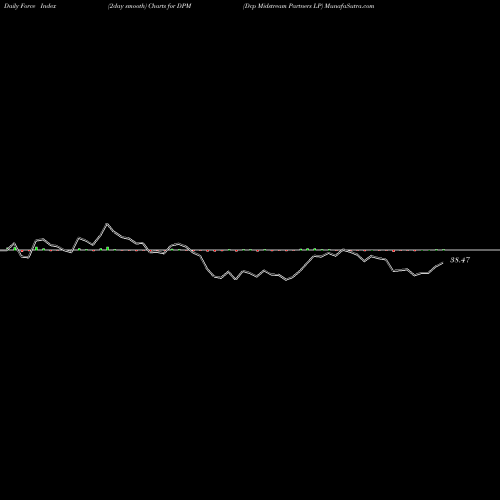Click the 'Daily Force Index' chart title
500x500 pixels.
pos(30,6)
